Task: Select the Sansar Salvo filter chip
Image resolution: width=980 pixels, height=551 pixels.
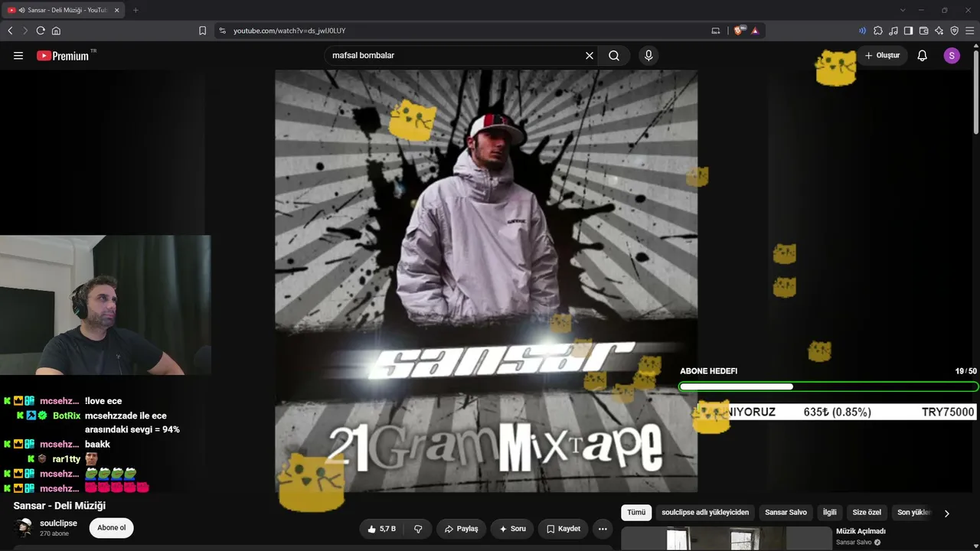Action: [786, 513]
